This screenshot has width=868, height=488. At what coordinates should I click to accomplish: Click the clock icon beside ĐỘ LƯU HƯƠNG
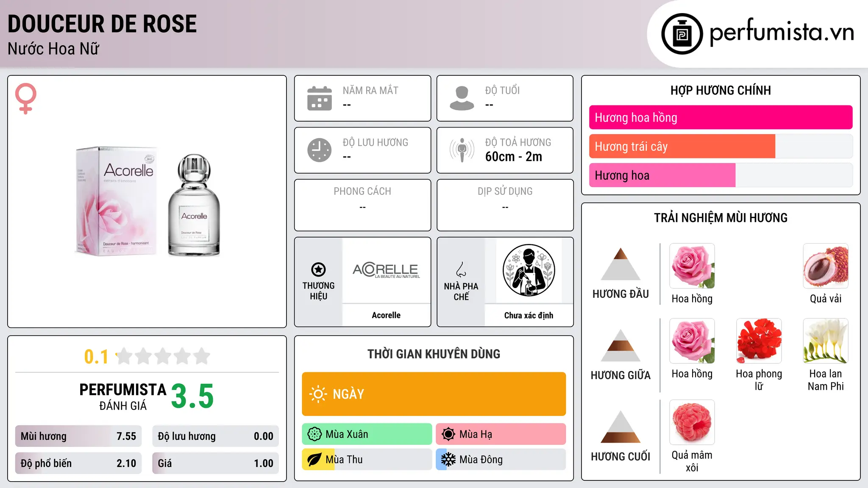point(320,150)
